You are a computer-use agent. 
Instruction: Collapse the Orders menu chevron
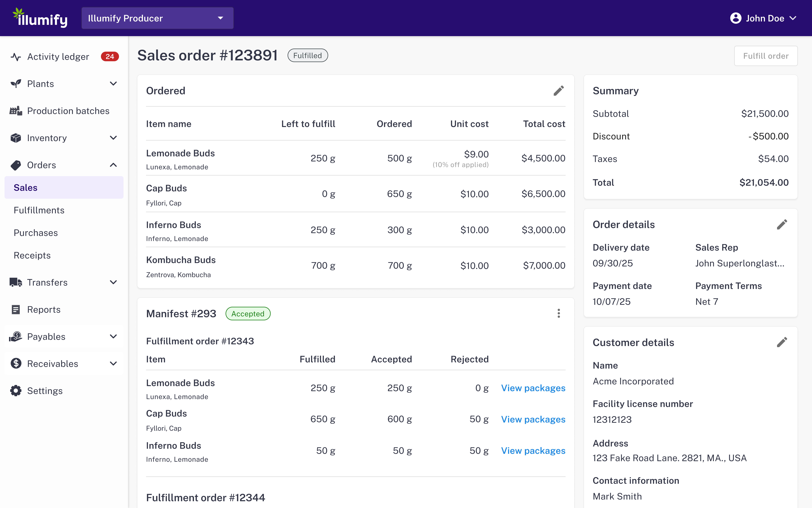click(x=113, y=165)
